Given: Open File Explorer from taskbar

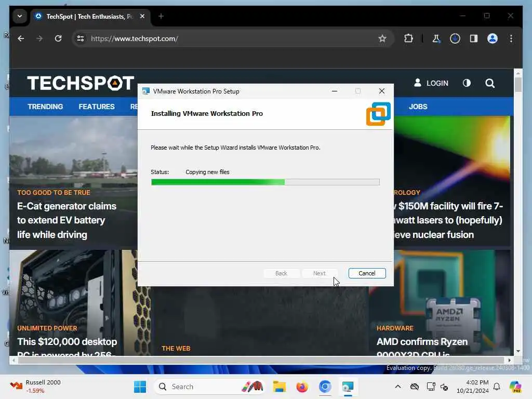Looking at the screenshot, I should (279, 387).
